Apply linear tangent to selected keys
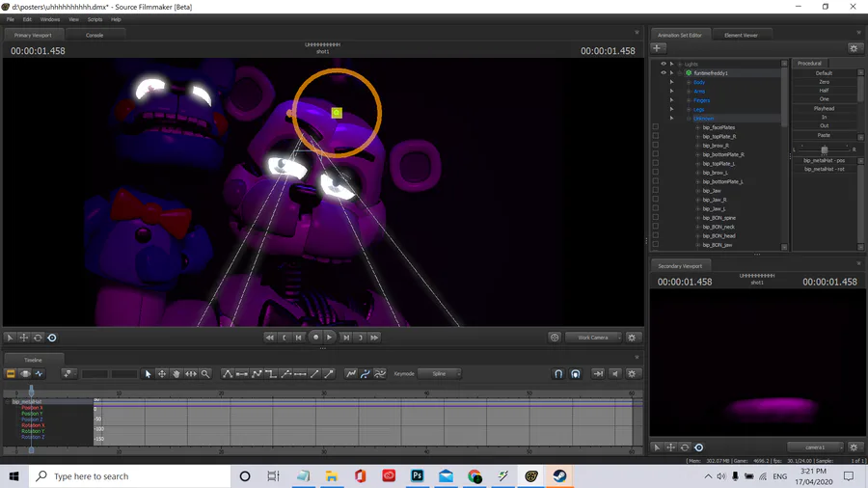 [257, 374]
